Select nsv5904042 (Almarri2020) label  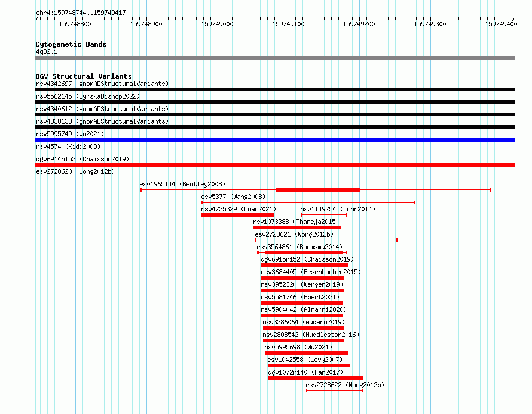click(304, 309)
